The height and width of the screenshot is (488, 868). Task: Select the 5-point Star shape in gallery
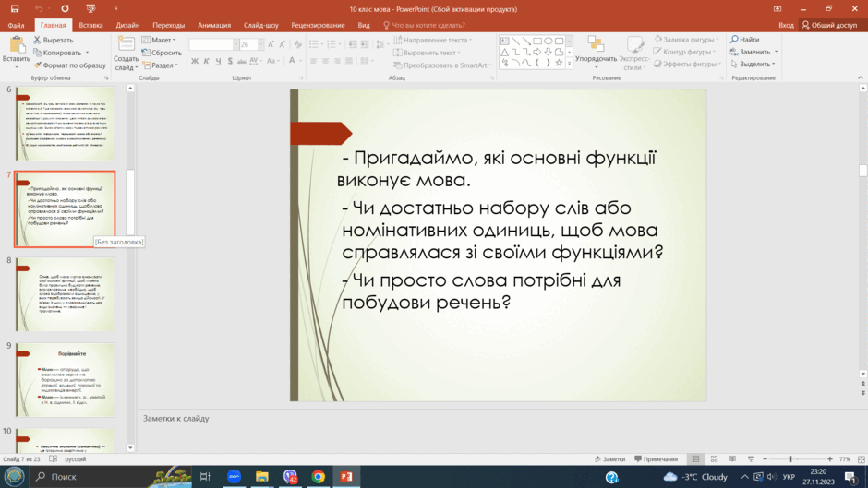559,63
